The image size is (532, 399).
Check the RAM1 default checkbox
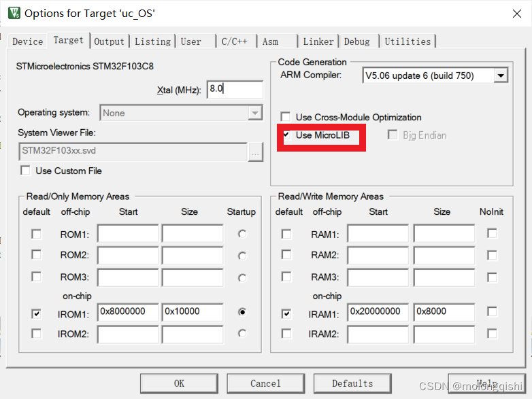pyautogui.click(x=286, y=234)
